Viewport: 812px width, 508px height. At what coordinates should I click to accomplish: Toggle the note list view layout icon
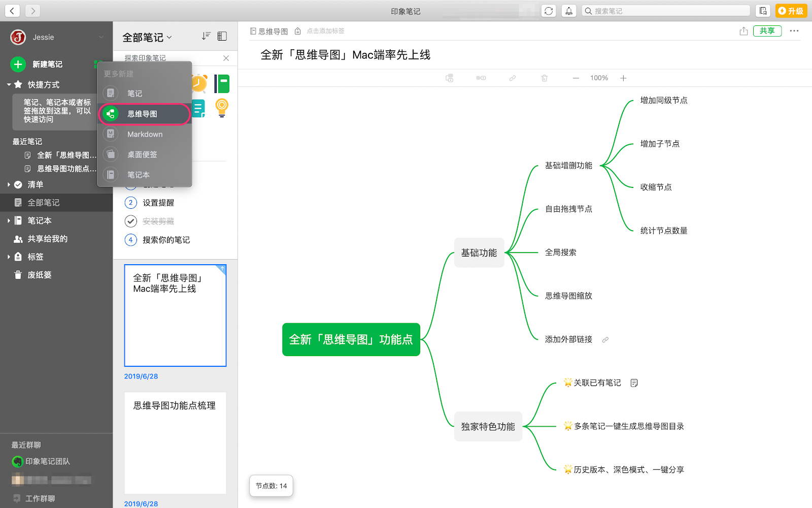tap(222, 36)
